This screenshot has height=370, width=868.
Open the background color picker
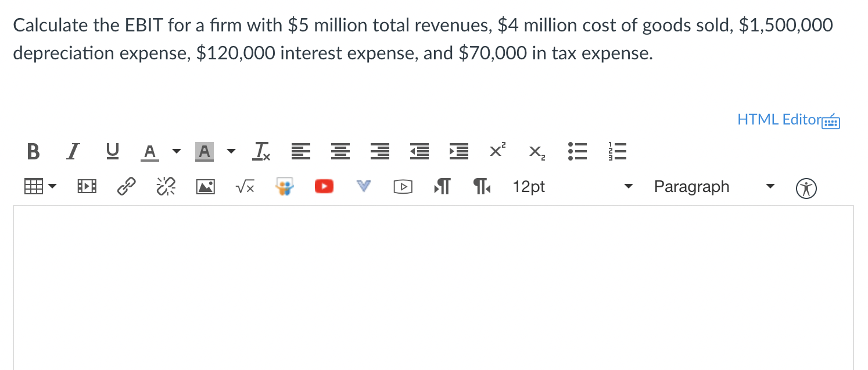(204, 151)
